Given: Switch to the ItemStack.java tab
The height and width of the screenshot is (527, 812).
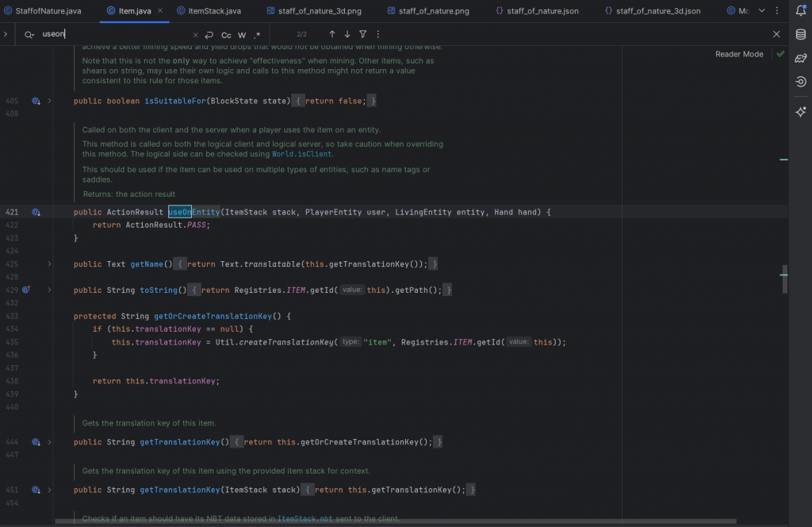Looking at the screenshot, I should pos(214,11).
